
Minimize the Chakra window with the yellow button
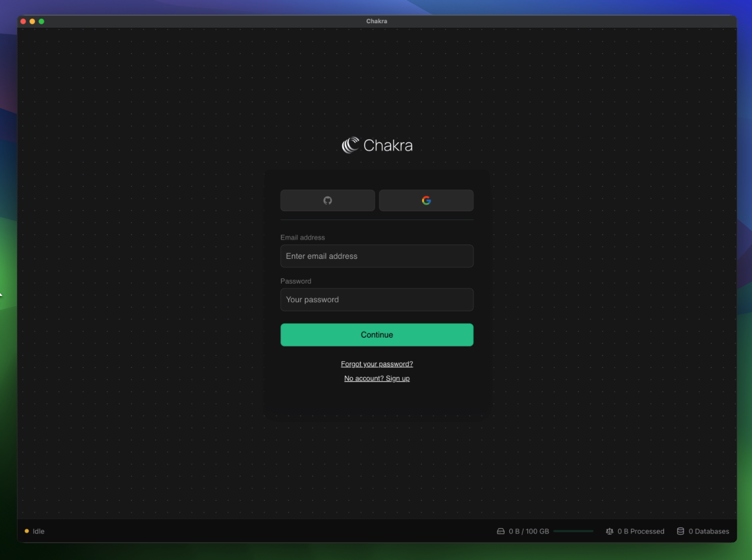tap(32, 21)
